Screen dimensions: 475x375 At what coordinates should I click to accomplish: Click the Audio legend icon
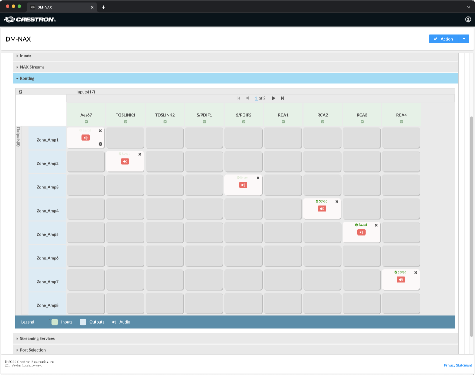(x=114, y=322)
